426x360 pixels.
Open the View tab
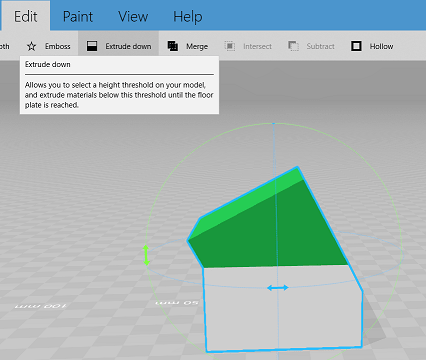133,16
